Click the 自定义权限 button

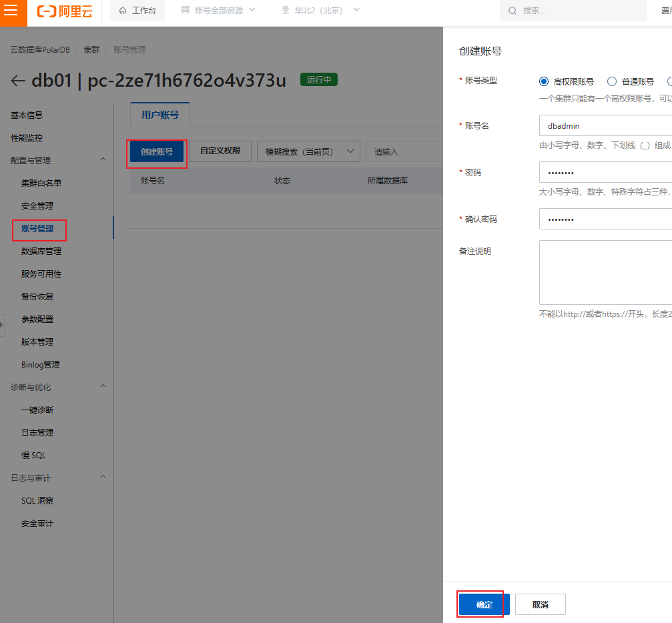220,151
